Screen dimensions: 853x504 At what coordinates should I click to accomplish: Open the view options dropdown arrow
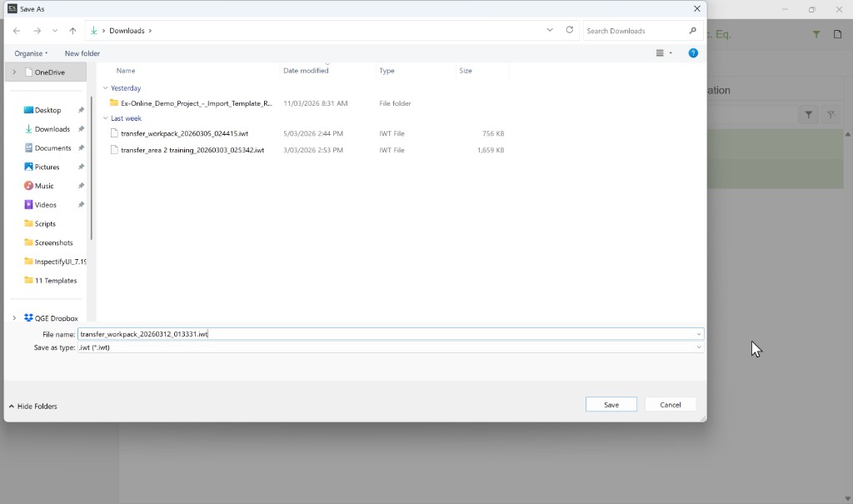tap(671, 53)
